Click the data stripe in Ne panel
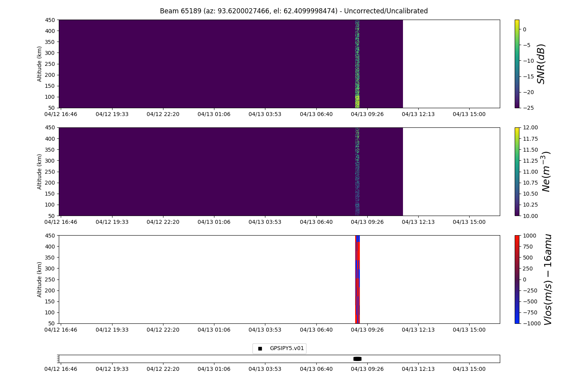Image resolution: width=588 pixels, height=392 pixels. (x=357, y=171)
